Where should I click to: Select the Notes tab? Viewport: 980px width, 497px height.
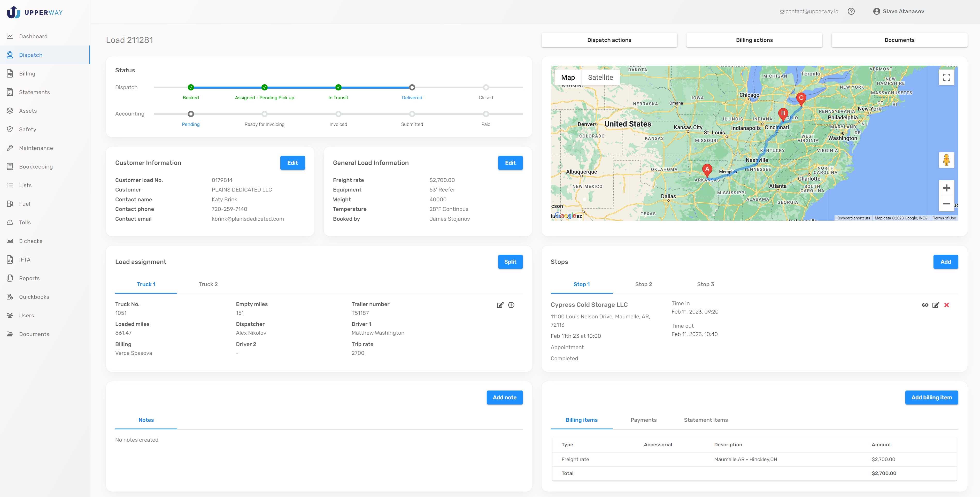146,420
